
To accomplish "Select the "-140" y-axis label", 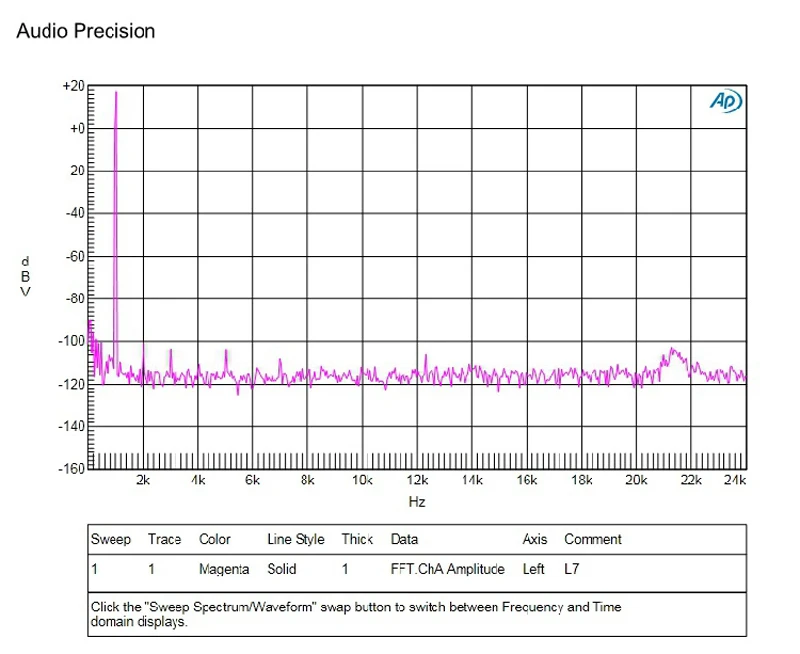I will [x=71, y=426].
